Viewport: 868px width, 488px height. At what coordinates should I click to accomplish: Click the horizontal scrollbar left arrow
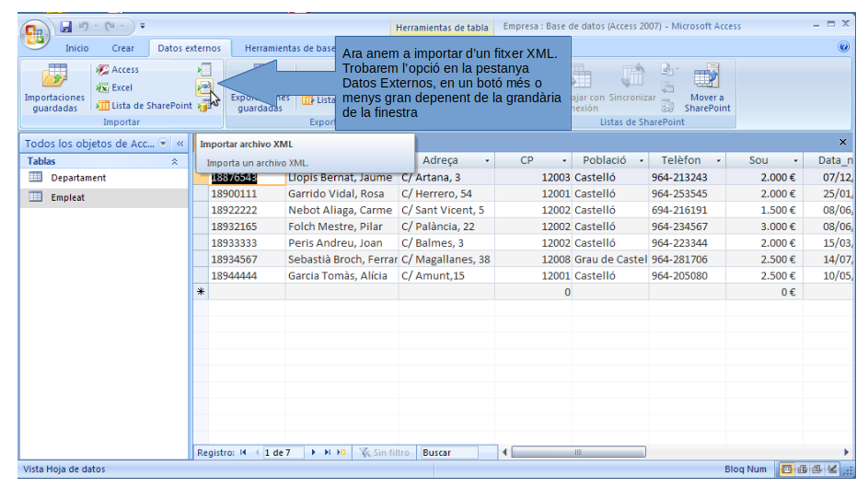tap(504, 452)
